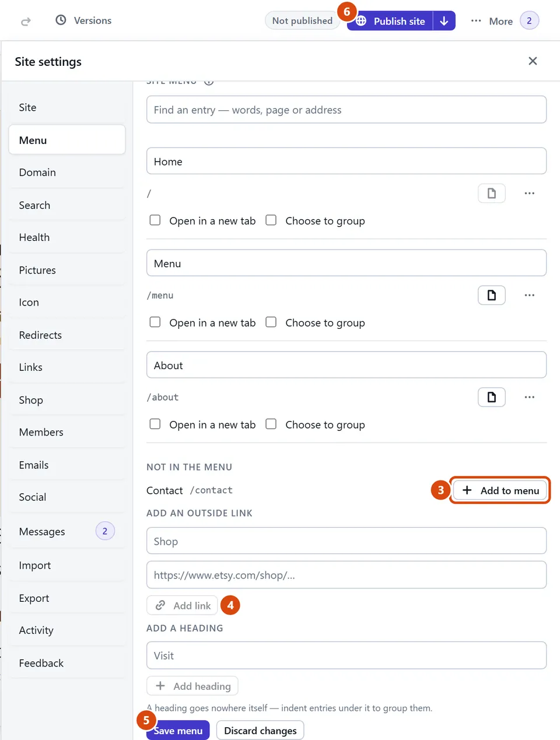The height and width of the screenshot is (740, 560).
Task: Add Contact page to the menu
Action: (x=501, y=490)
